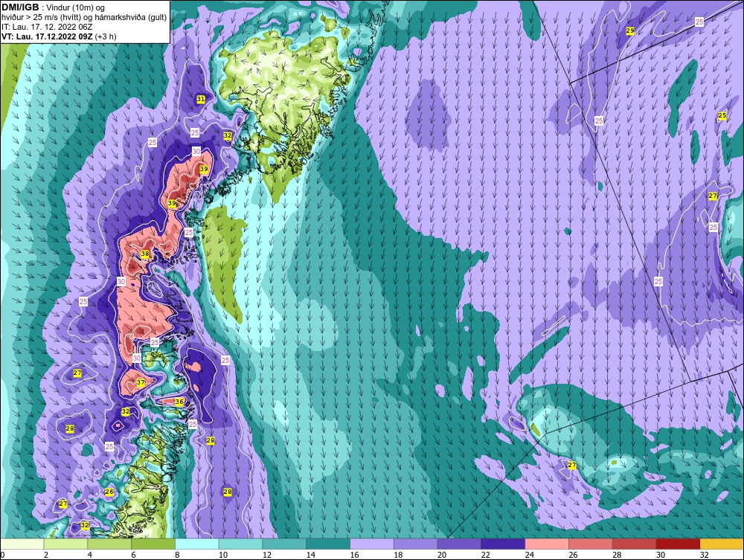Click the 12–14 m/s teal legend swatch

coord(284,544)
